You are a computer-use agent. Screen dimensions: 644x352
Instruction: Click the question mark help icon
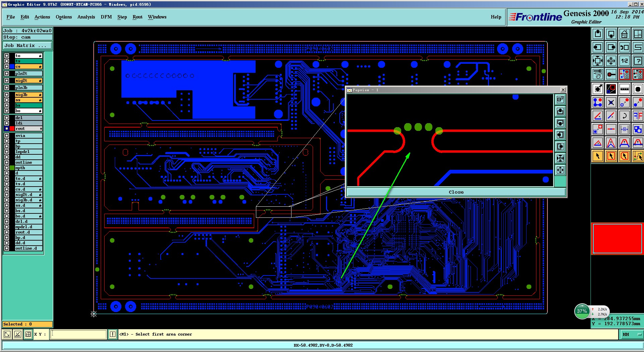[637, 61]
